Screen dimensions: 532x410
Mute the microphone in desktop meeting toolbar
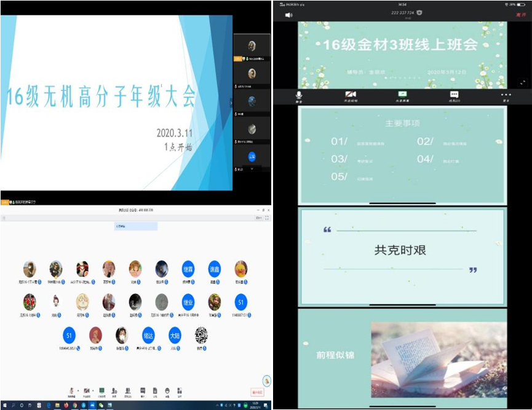click(72, 390)
